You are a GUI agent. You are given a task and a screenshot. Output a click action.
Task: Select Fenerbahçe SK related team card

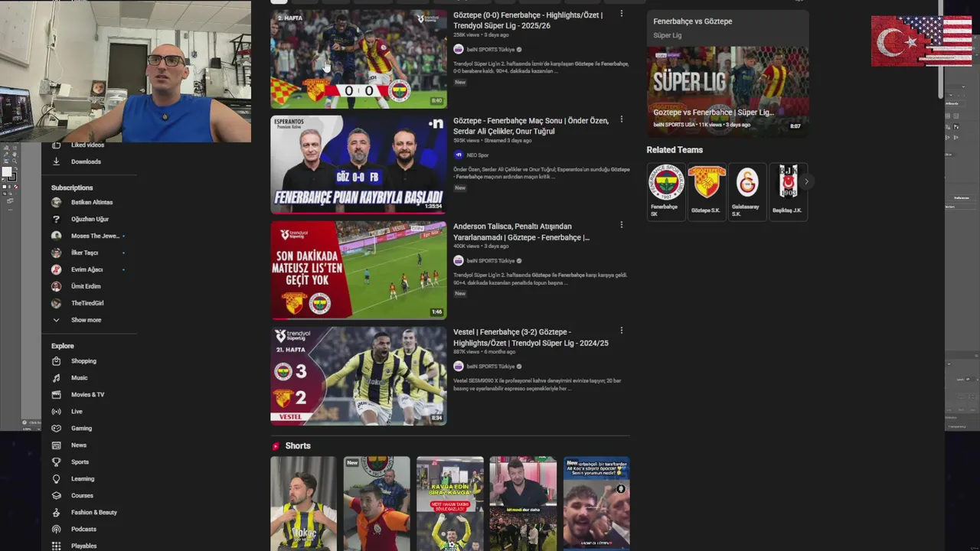665,191
